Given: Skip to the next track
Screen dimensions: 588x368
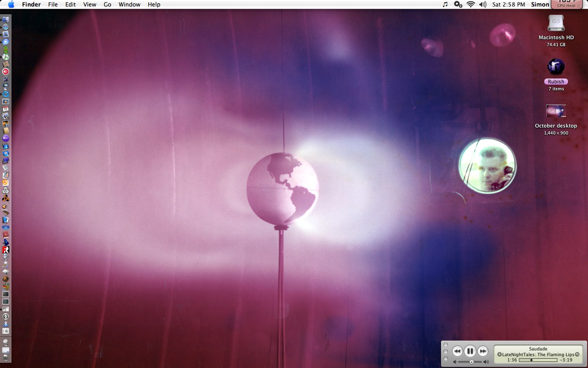Looking at the screenshot, I should 483,350.
